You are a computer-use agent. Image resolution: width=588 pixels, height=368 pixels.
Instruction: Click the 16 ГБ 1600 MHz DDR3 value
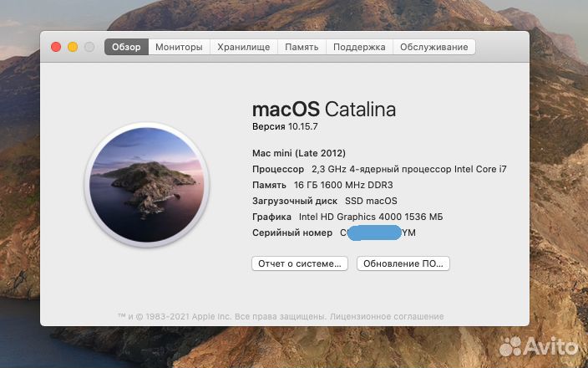click(x=343, y=185)
